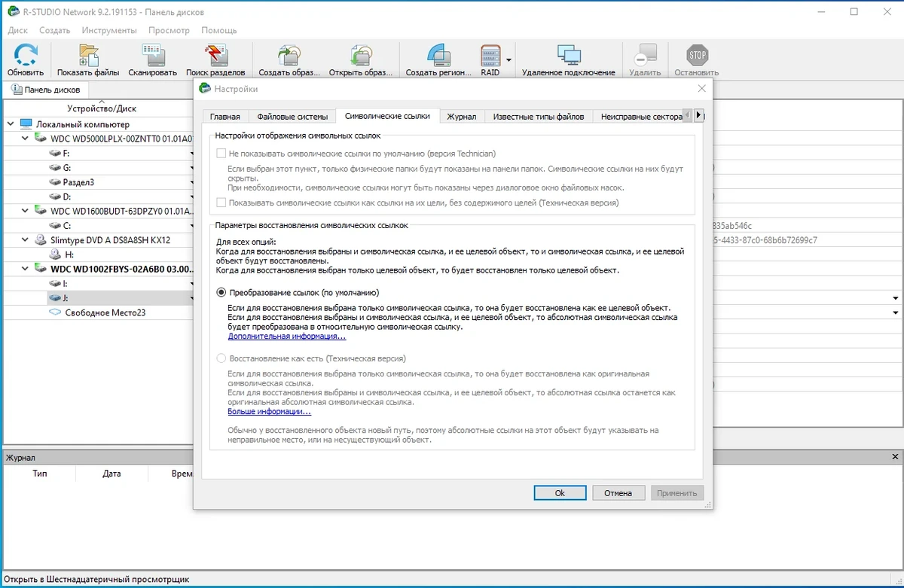Select Свободное Место23 free space icon
The image size is (904, 588).
point(55,312)
